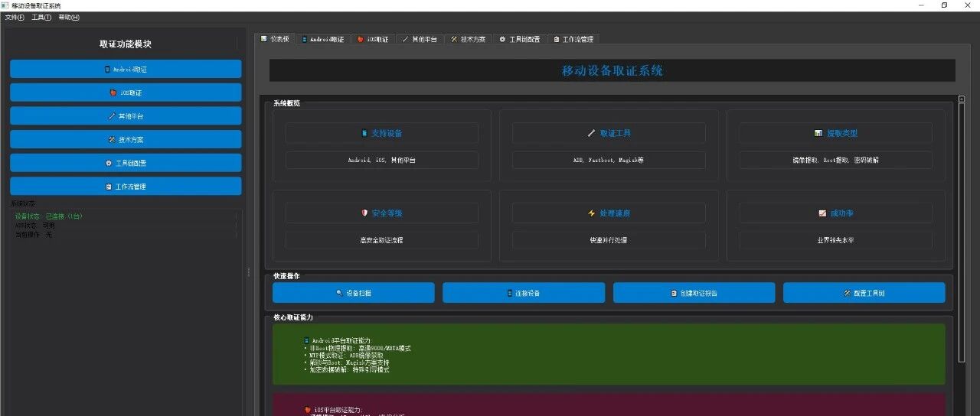Click the 'ADB状态: 可用' status line
Image resolution: width=980 pixels, height=416 pixels.
pyautogui.click(x=35, y=226)
